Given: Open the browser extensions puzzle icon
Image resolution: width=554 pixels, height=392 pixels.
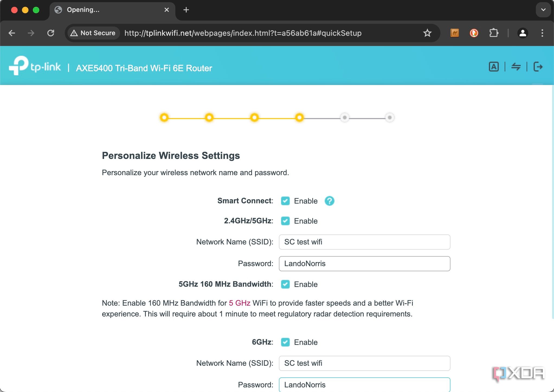Looking at the screenshot, I should click(x=494, y=33).
